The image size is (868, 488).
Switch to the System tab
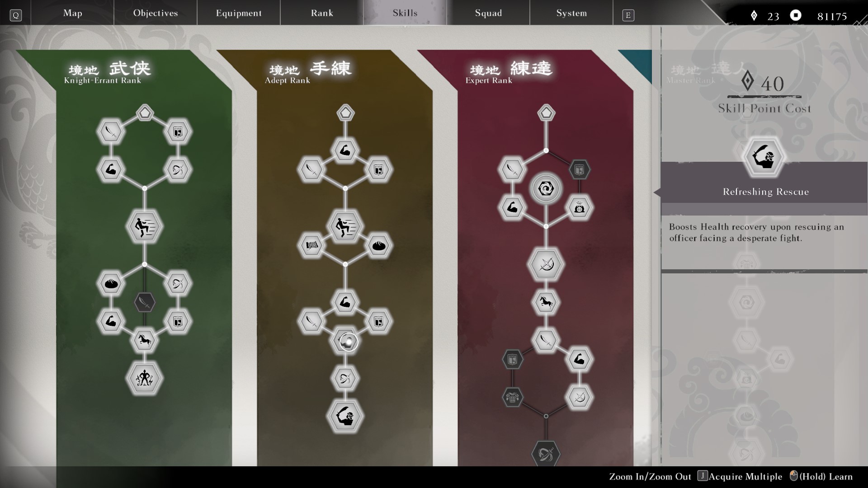571,13
